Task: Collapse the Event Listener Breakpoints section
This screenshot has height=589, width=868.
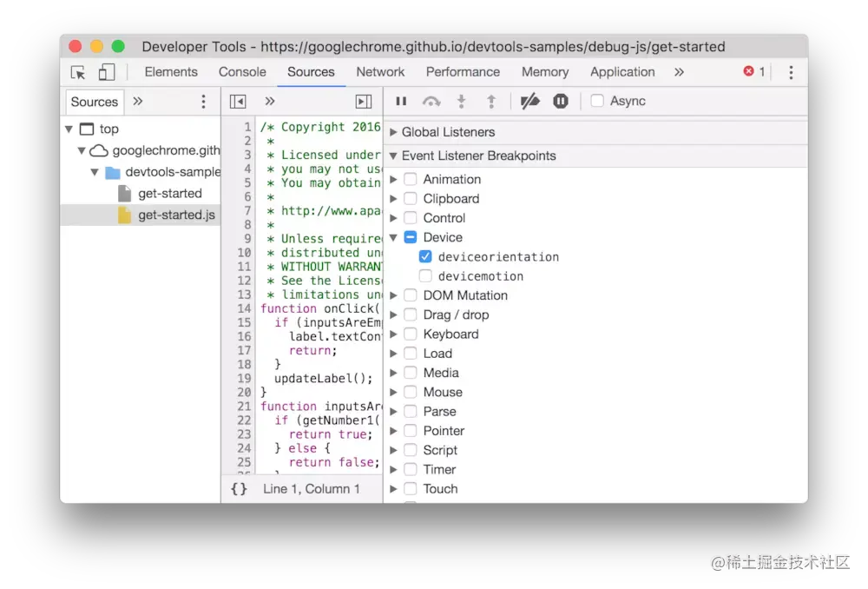Action: pyautogui.click(x=393, y=156)
